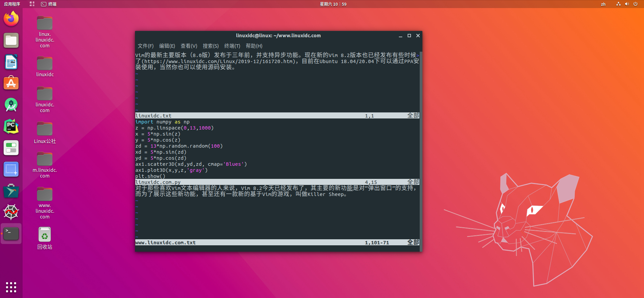Open PyCharm from the dock
644x298 pixels.
(x=11, y=127)
